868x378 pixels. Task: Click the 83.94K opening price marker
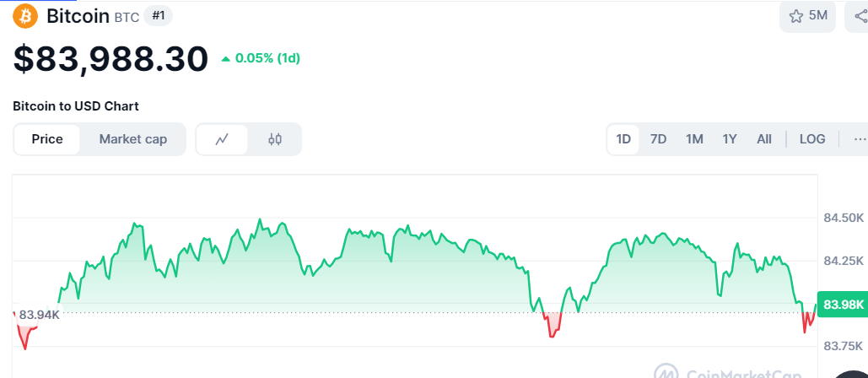[x=39, y=315]
